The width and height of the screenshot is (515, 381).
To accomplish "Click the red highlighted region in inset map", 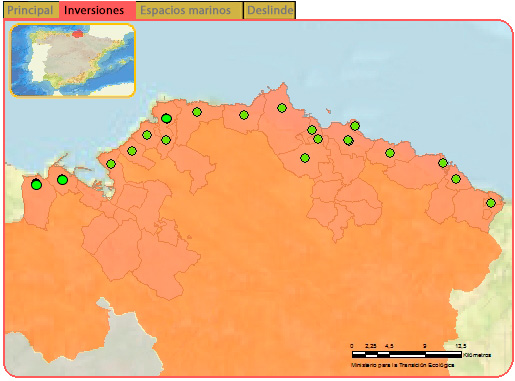I will click(78, 34).
